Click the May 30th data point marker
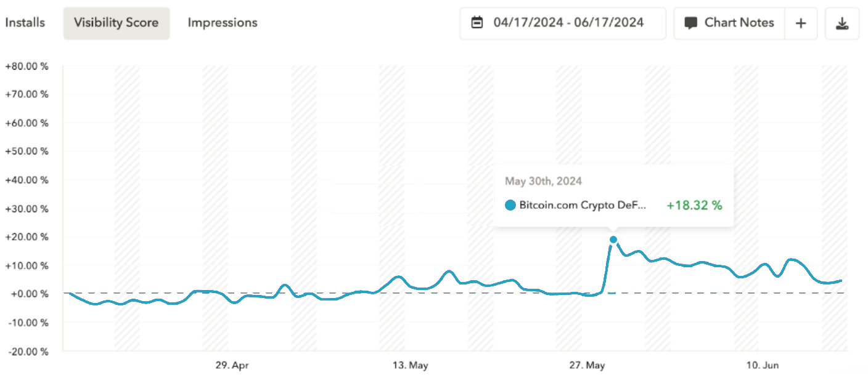The image size is (868, 391). pyautogui.click(x=613, y=240)
